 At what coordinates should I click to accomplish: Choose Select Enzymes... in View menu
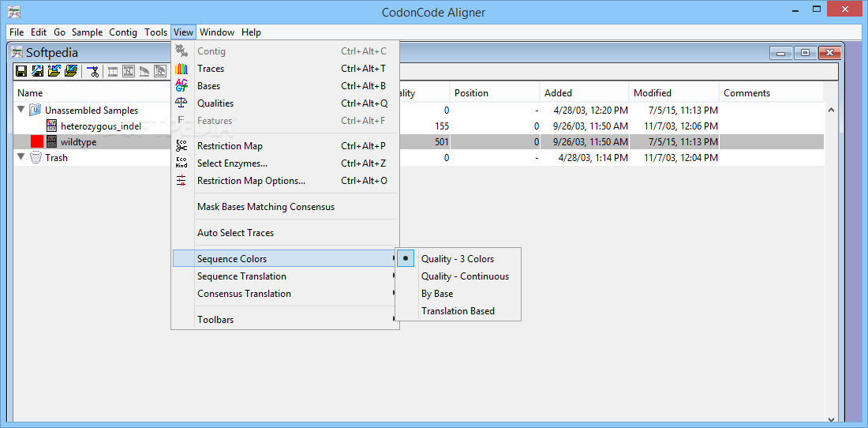tap(285, 163)
